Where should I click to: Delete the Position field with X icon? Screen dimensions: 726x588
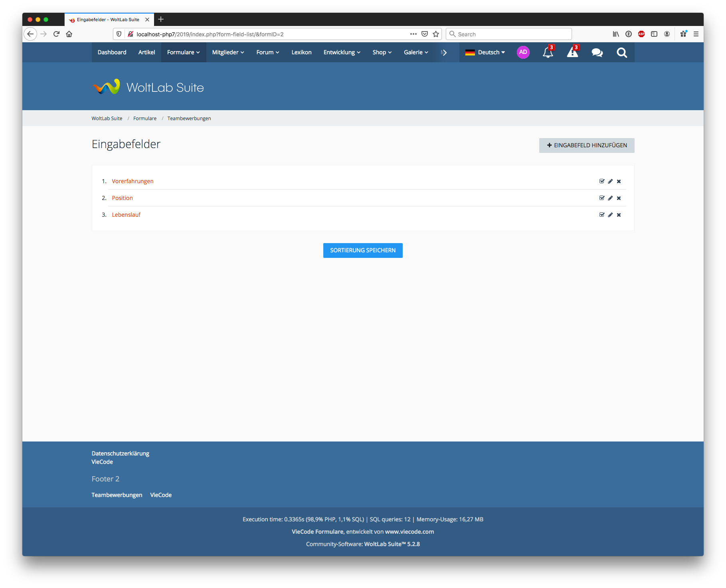619,198
